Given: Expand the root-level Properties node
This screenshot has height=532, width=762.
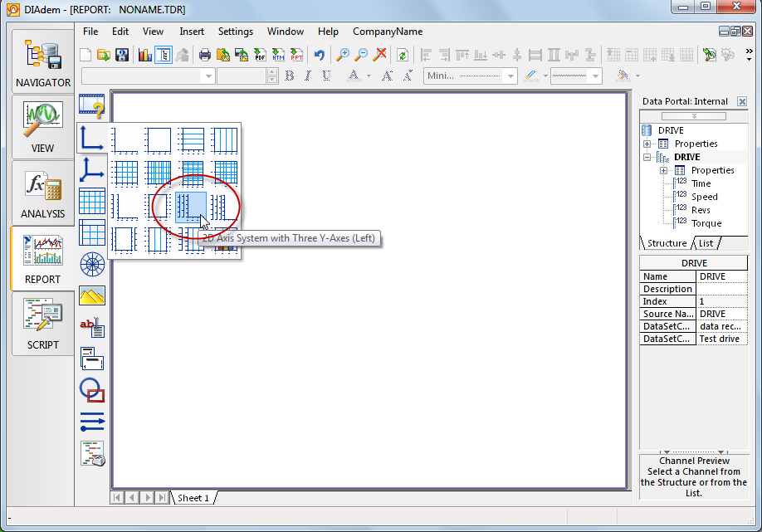Looking at the screenshot, I should pyautogui.click(x=647, y=144).
